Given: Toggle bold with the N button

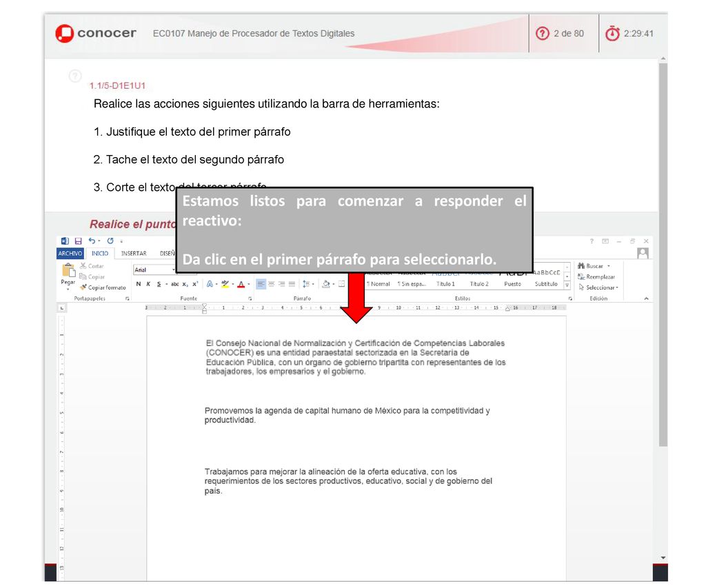Looking at the screenshot, I should click(138, 284).
